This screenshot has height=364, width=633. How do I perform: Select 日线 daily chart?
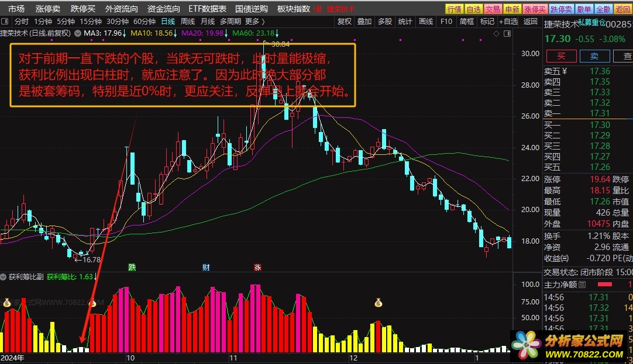pyautogui.click(x=168, y=22)
